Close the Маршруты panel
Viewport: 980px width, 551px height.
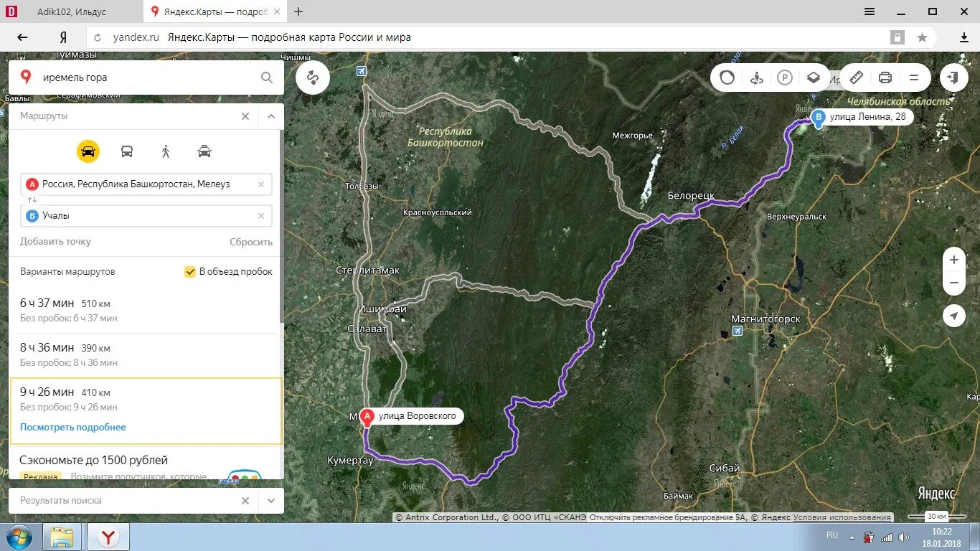pos(245,116)
